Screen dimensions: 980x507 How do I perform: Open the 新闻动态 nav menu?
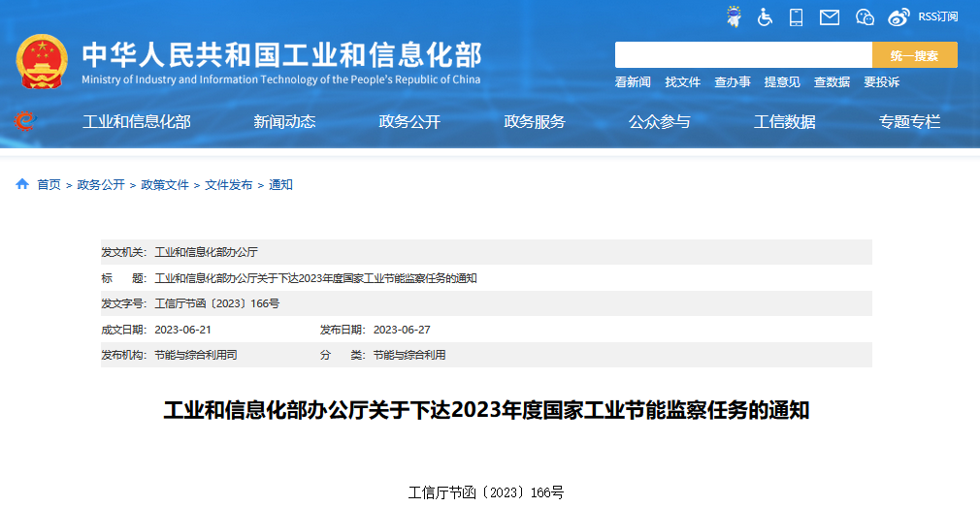coord(284,122)
